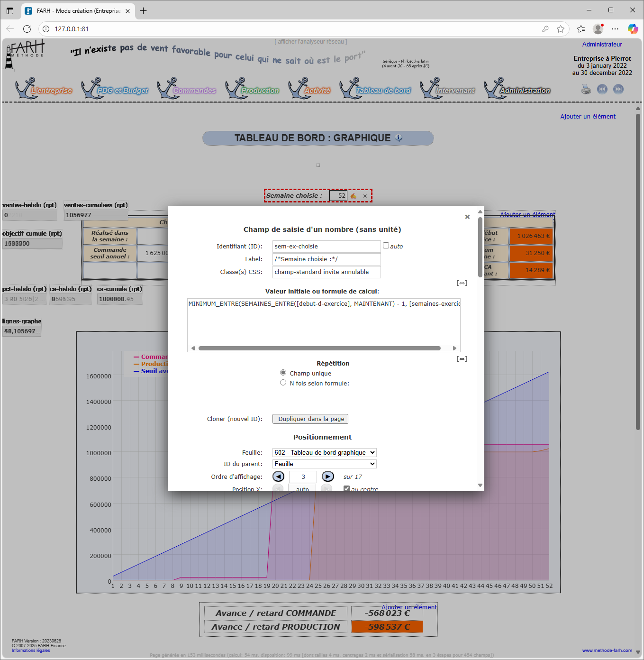644x660 pixels.
Task: Click Dupliquer dans la page button
Action: tap(310, 419)
